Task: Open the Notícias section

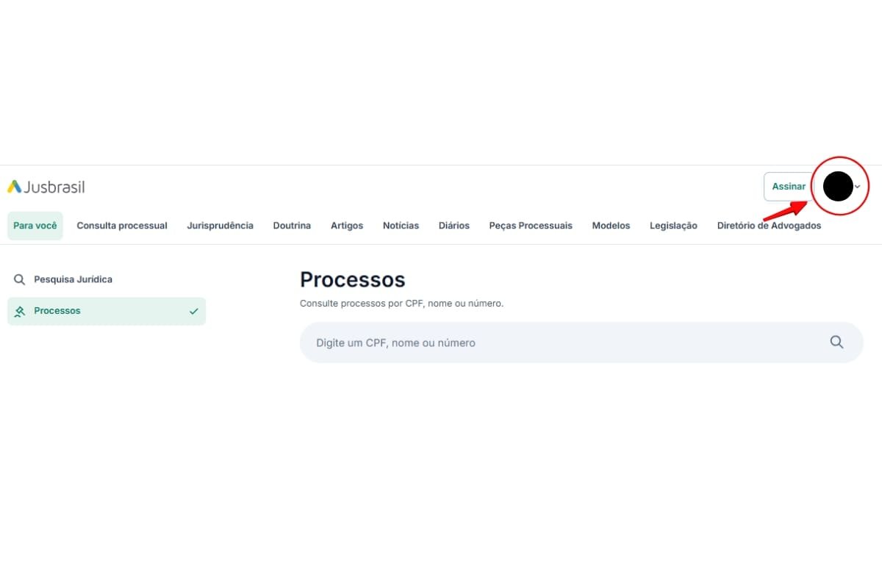Action: point(401,226)
